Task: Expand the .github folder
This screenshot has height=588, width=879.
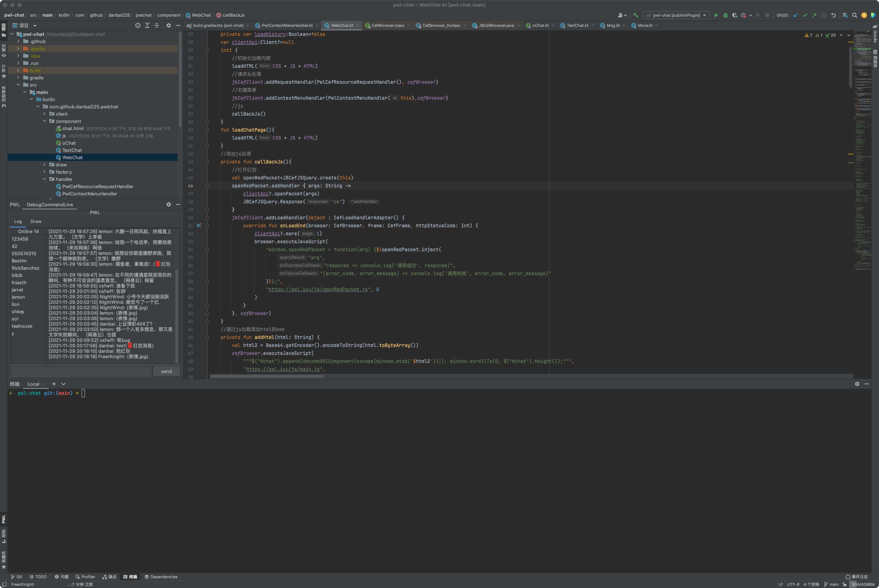Action: click(x=18, y=41)
